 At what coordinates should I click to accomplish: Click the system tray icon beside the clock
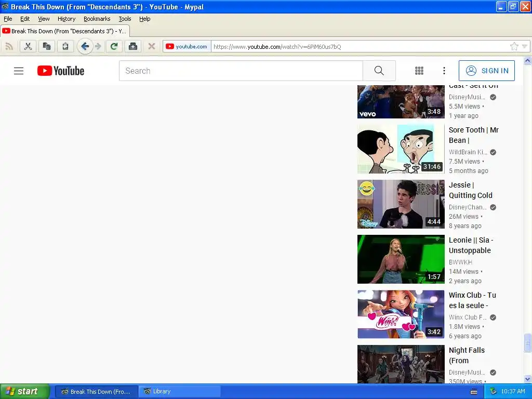(x=494, y=392)
